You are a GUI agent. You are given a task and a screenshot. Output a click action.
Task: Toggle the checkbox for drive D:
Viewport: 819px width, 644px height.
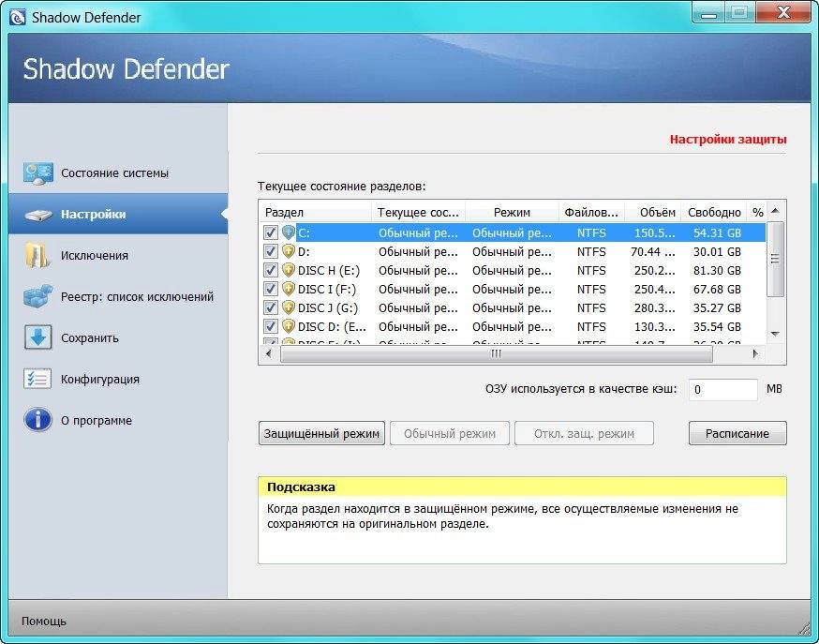coord(270,251)
